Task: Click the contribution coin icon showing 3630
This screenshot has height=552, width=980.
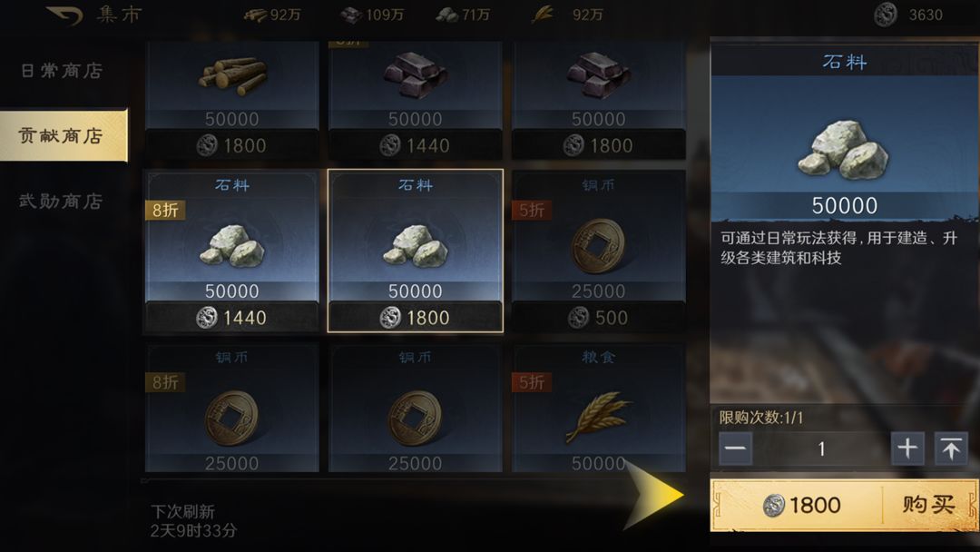Action: click(886, 15)
